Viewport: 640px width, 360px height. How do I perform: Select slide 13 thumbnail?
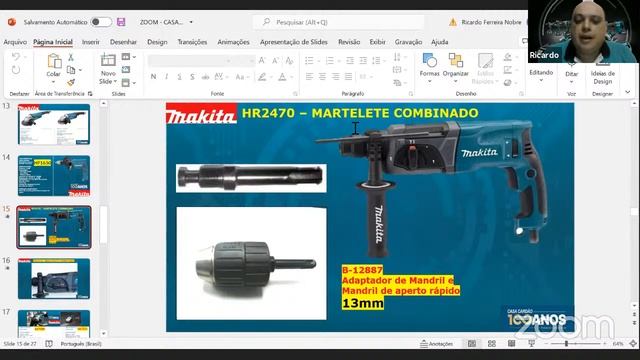53,124
